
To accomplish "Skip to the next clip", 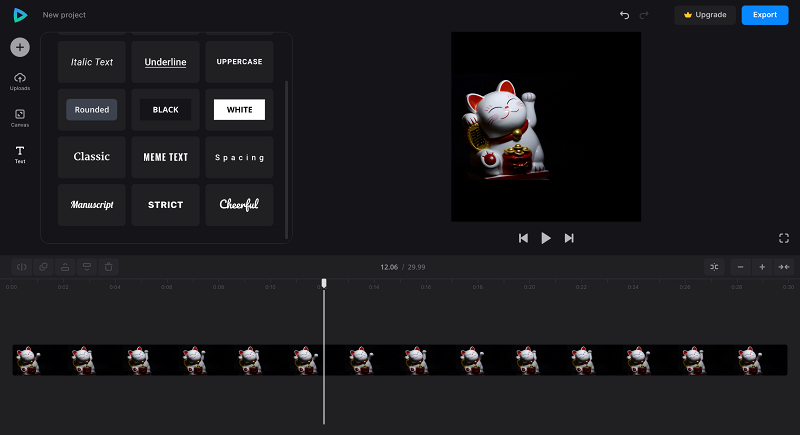I will [569, 238].
